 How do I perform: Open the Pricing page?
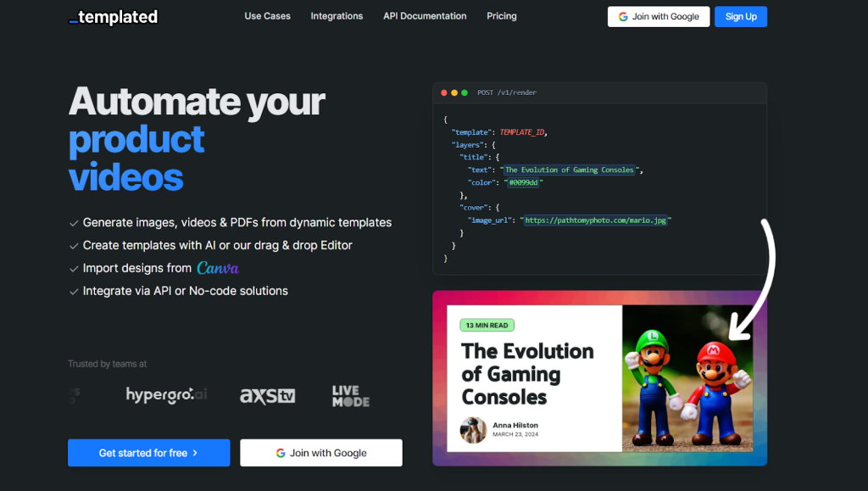pyautogui.click(x=502, y=16)
